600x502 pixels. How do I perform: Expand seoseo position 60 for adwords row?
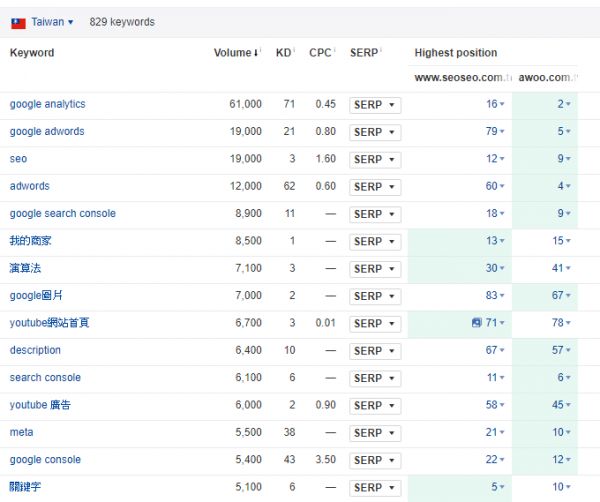495,186
